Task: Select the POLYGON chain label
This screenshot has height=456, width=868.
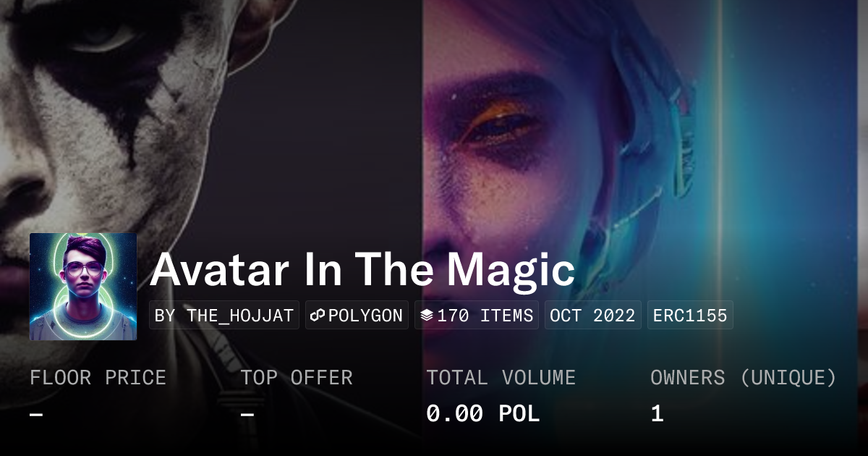Action: 365,316
